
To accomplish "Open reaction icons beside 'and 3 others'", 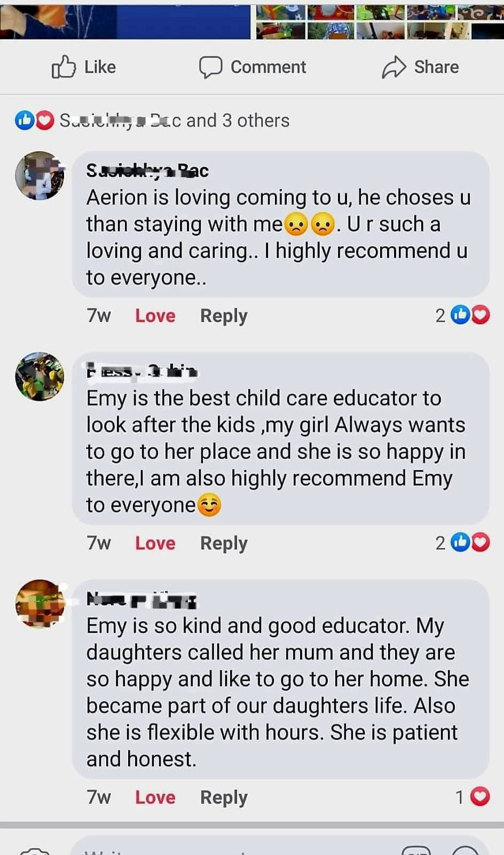I will pyautogui.click(x=35, y=120).
